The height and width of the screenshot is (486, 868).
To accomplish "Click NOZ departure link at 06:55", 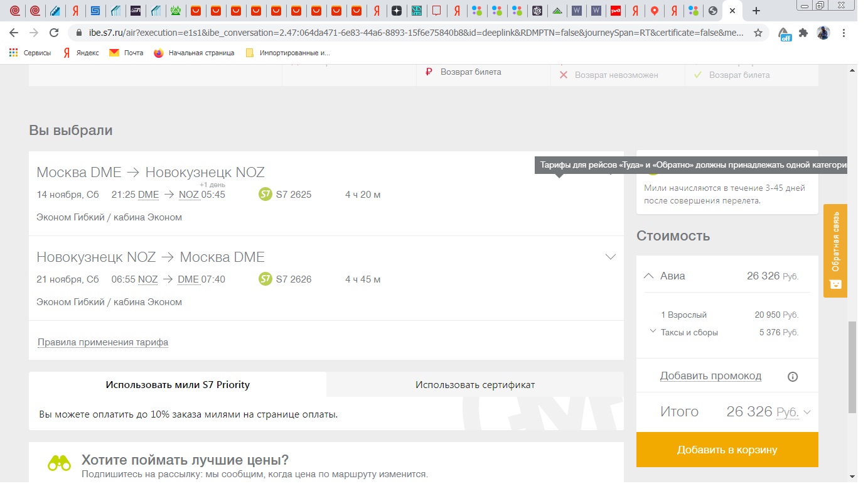I will click(148, 279).
